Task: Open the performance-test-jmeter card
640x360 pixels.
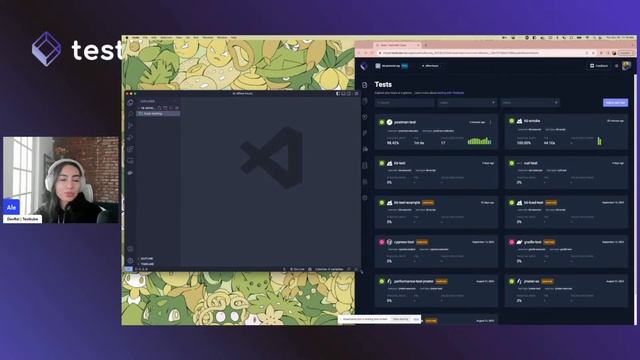Action: (x=436, y=291)
